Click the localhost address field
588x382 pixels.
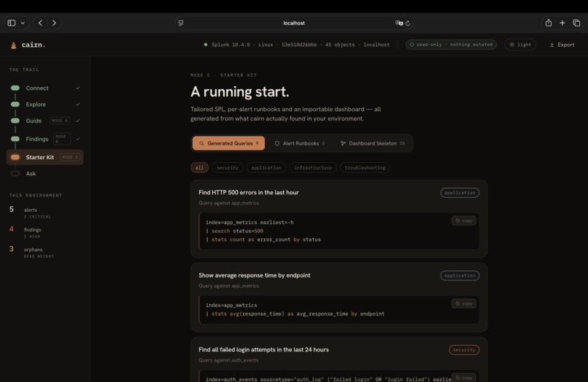click(294, 23)
